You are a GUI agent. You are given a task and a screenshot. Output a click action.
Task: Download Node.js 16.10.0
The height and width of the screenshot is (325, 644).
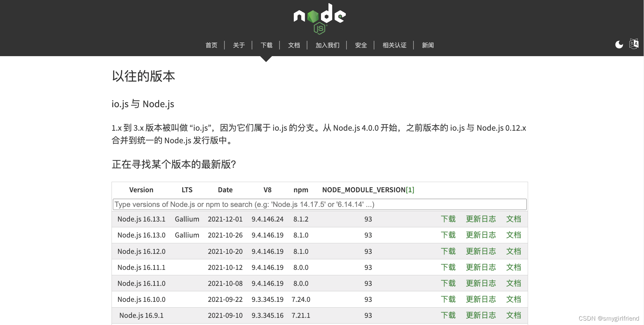pyautogui.click(x=448, y=299)
